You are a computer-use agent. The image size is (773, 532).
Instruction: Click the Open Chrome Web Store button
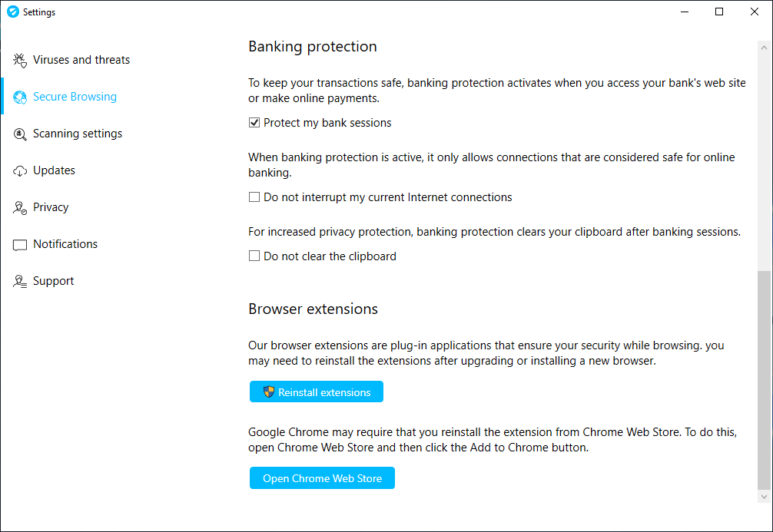pyautogui.click(x=322, y=478)
